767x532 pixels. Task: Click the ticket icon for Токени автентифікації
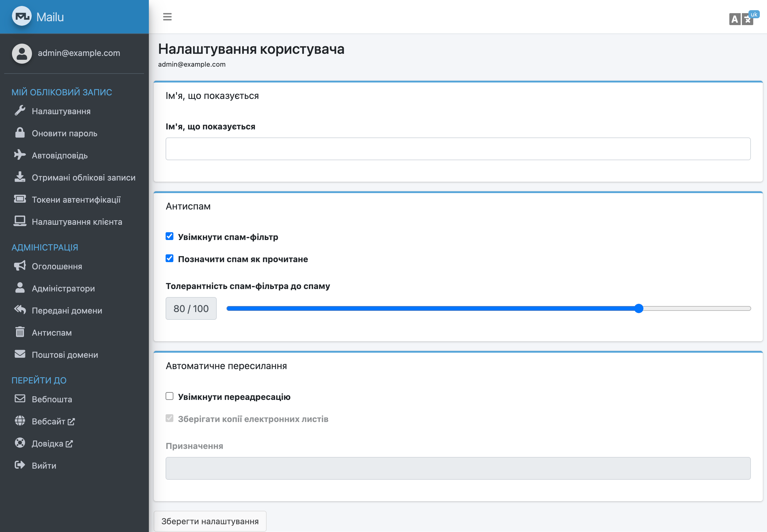[x=20, y=199]
